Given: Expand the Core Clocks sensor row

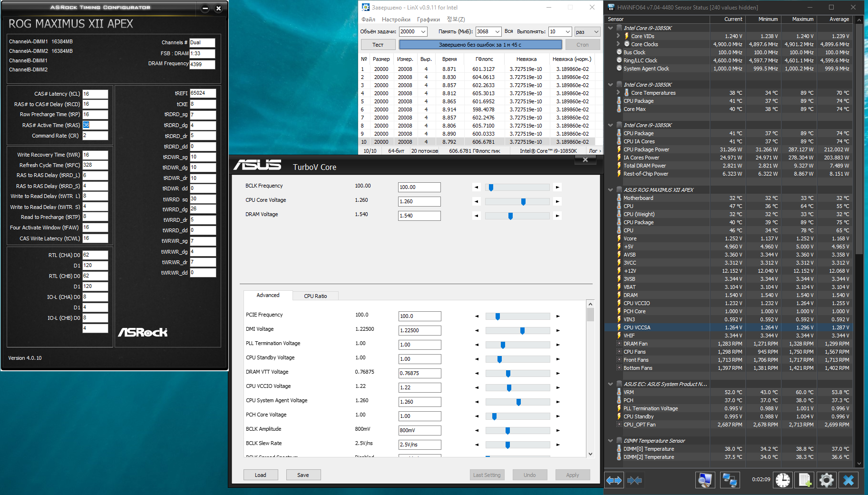Looking at the screenshot, I should [618, 44].
